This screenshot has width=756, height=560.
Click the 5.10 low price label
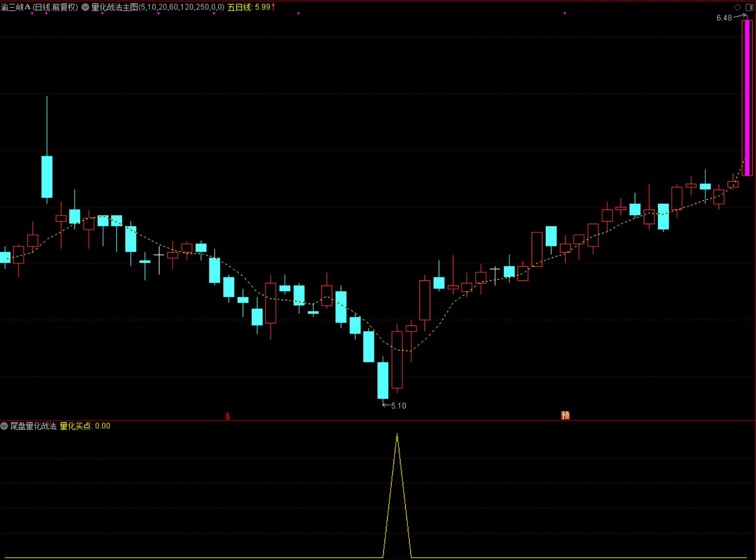pyautogui.click(x=398, y=406)
